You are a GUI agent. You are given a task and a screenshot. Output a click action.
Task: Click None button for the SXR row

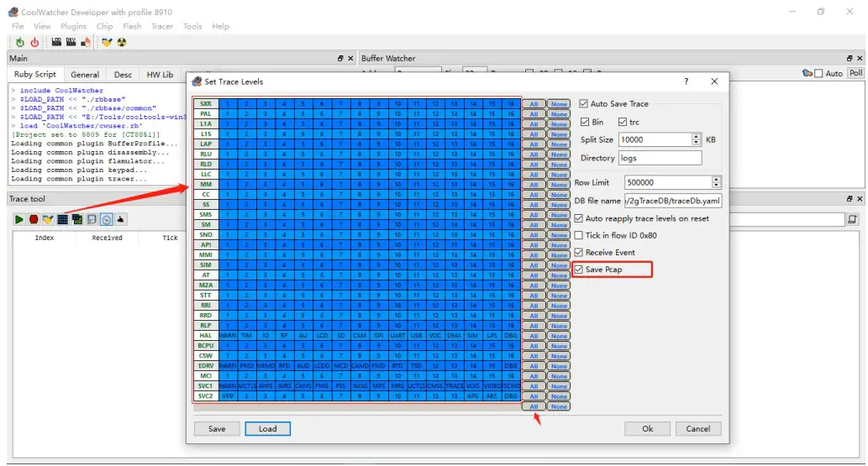[559, 104]
